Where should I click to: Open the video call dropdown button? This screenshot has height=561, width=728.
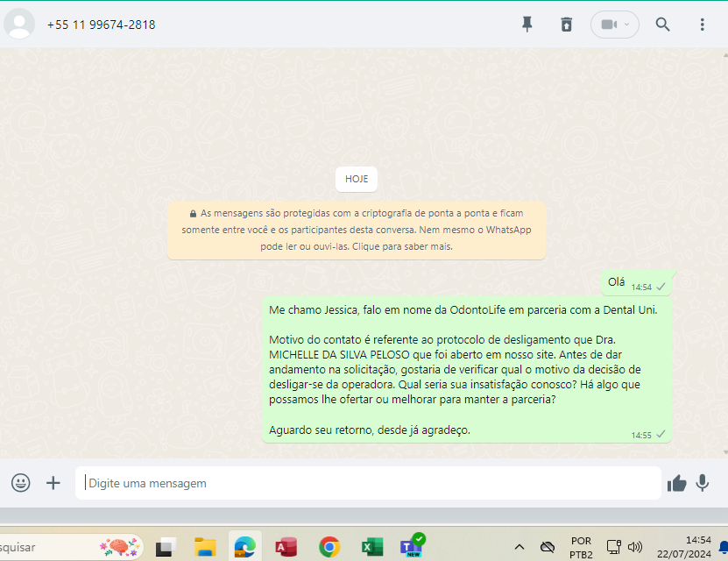615,25
